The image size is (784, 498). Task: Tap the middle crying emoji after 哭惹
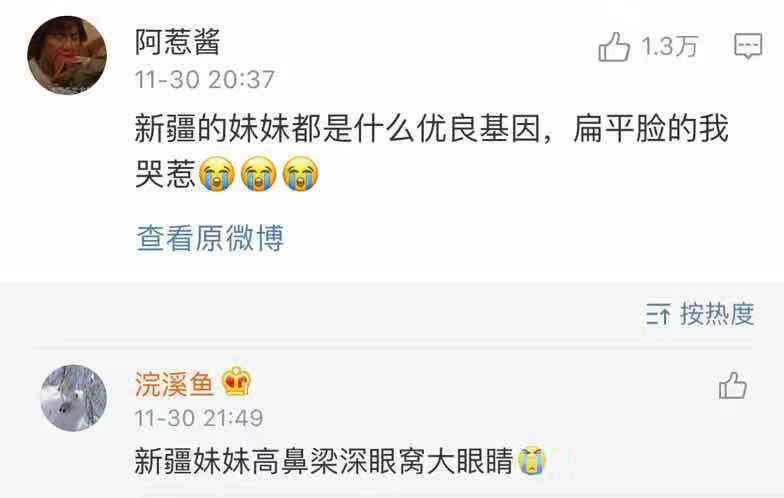258,174
